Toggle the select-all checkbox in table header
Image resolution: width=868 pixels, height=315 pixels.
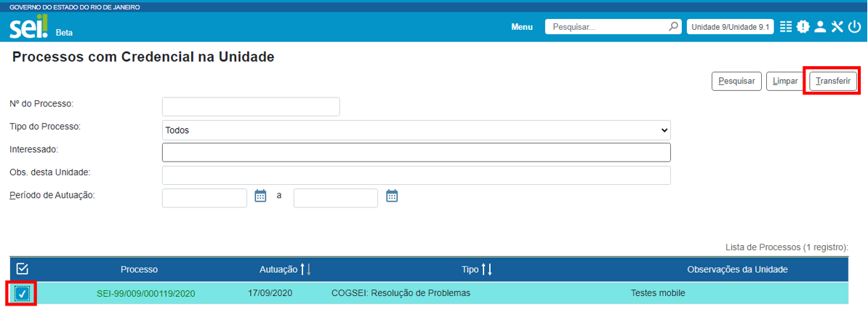coord(22,269)
